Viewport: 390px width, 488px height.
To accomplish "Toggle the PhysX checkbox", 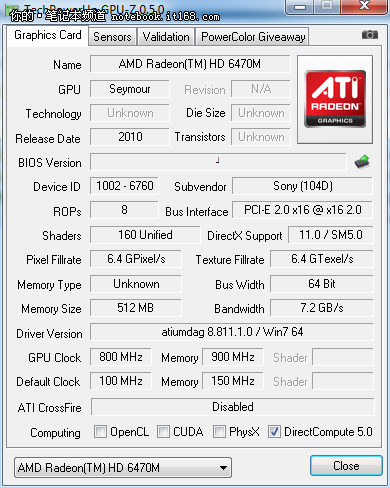I will 219,432.
